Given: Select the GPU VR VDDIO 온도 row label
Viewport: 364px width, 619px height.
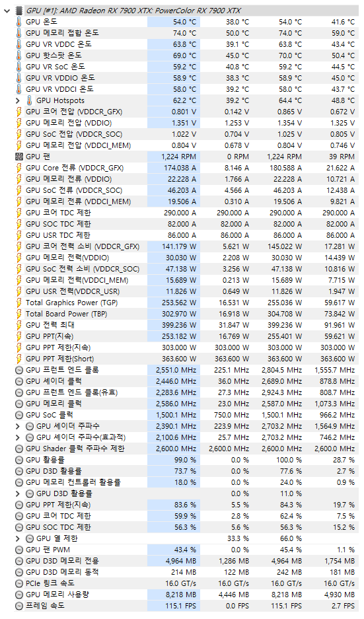Looking at the screenshot, I should point(60,78).
